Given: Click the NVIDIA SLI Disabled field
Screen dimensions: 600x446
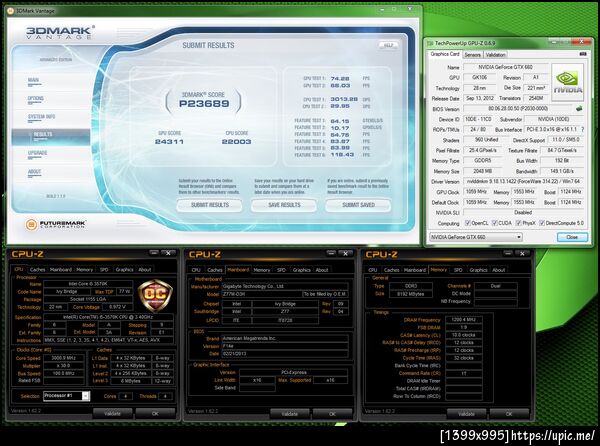Looking at the screenshot, I should tap(523, 212).
